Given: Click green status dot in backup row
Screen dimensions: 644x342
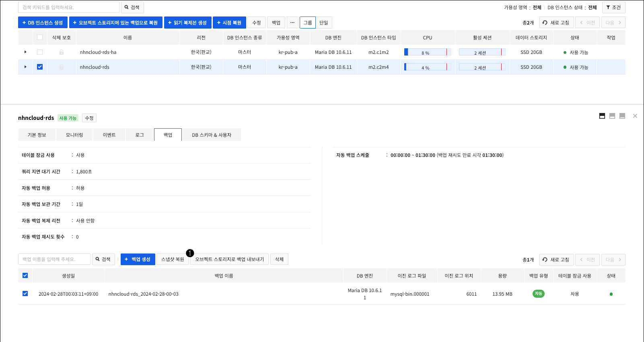Looking at the screenshot, I should [611, 294].
